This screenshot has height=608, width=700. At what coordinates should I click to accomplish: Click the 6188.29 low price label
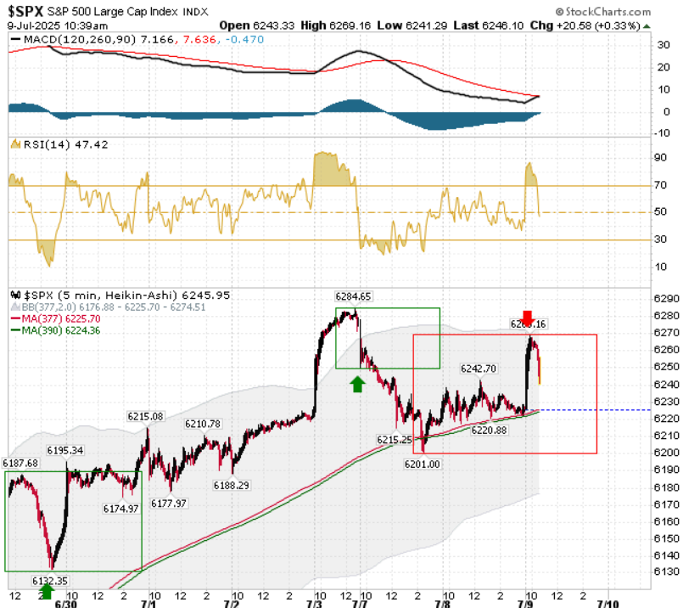tap(232, 485)
